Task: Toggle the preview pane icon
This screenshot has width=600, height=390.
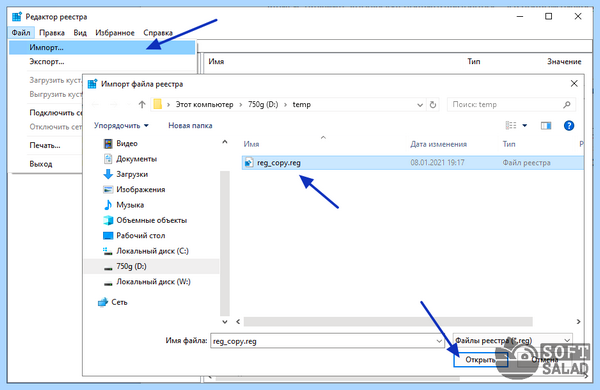Action: 546,126
